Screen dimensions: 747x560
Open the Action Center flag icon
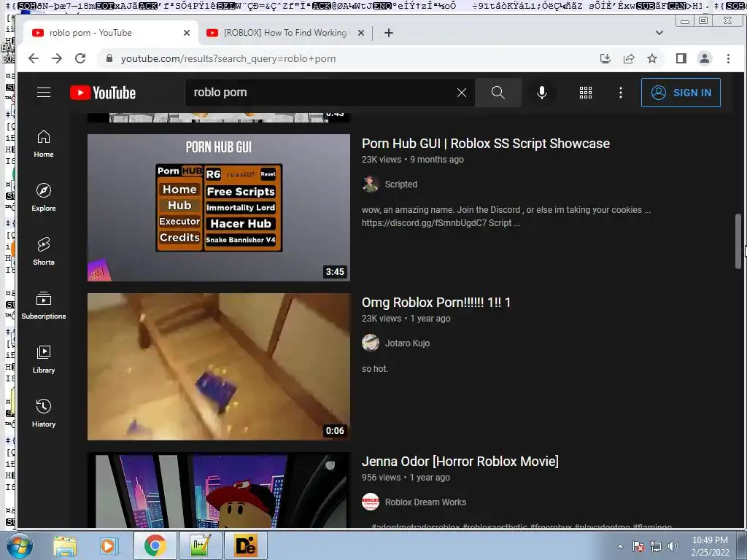click(x=638, y=546)
